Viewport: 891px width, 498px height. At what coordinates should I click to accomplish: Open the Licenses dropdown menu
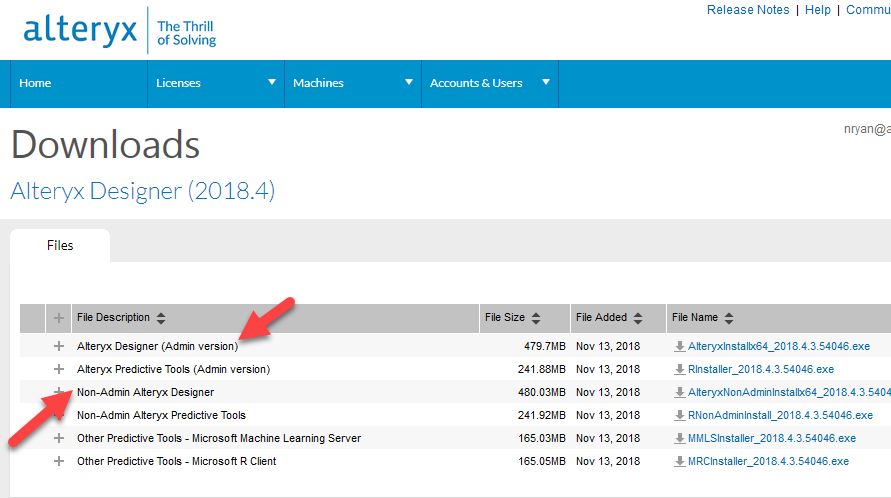click(x=216, y=83)
